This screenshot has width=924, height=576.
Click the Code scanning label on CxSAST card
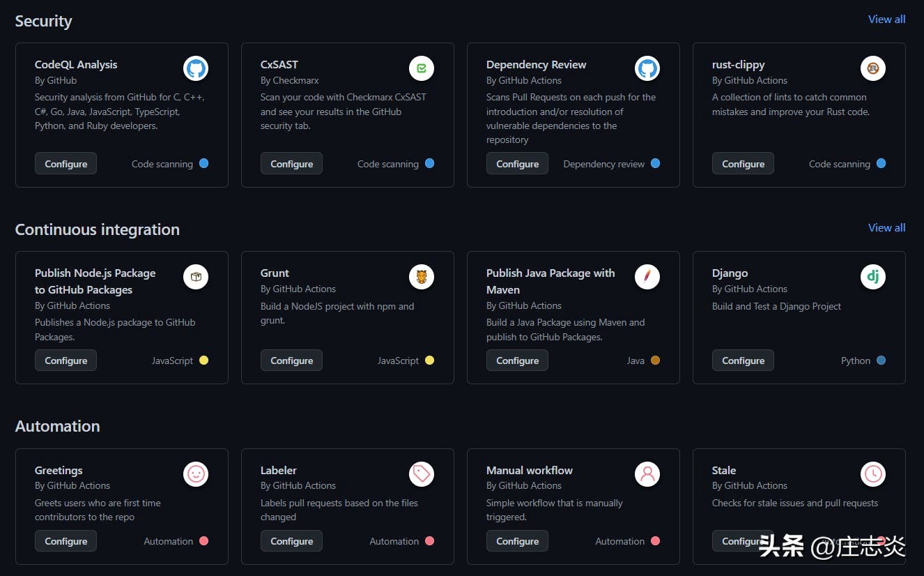tap(387, 165)
